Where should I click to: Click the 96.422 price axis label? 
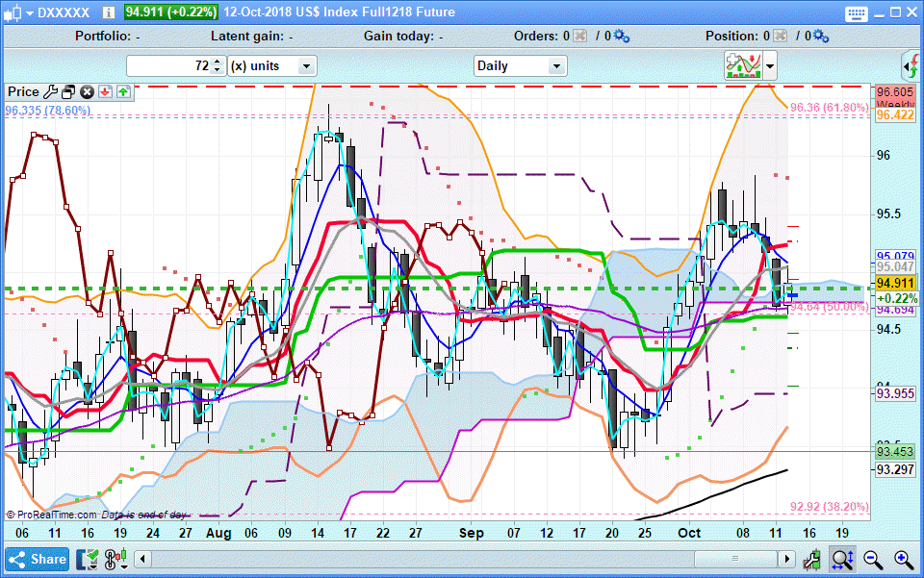coord(894,114)
